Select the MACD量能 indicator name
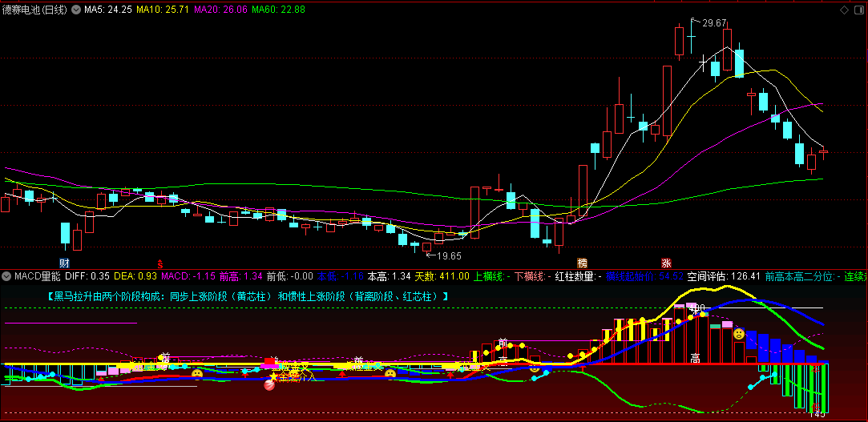 coord(38,276)
